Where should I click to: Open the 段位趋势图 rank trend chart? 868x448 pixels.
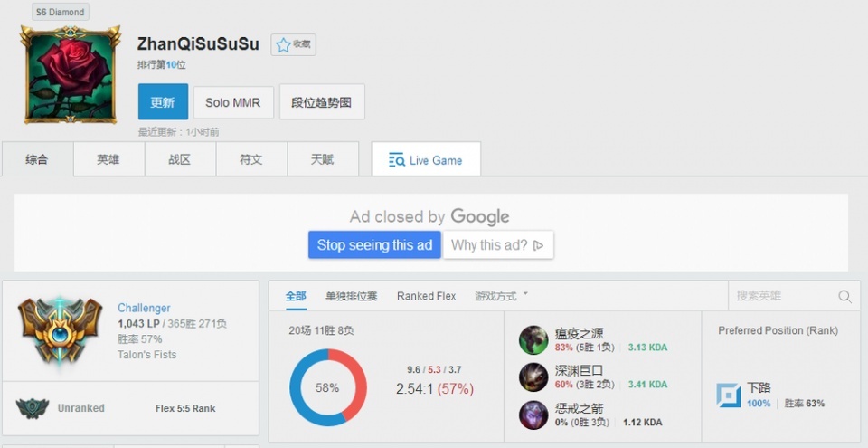[x=322, y=102]
